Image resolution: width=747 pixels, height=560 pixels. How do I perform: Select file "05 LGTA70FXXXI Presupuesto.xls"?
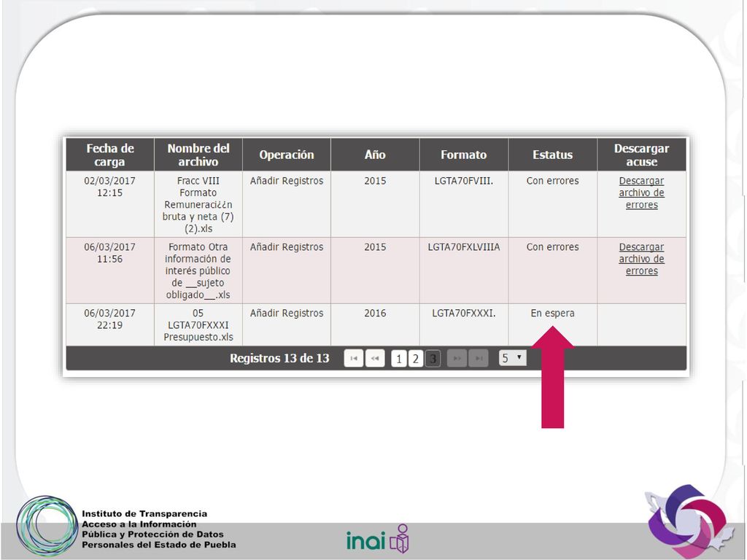[x=198, y=325]
